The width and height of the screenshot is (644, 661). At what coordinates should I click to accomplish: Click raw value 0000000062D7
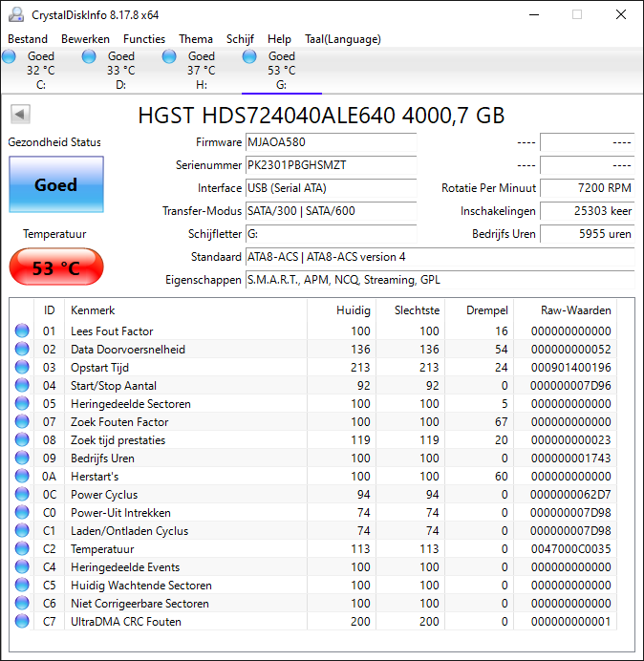tap(570, 495)
